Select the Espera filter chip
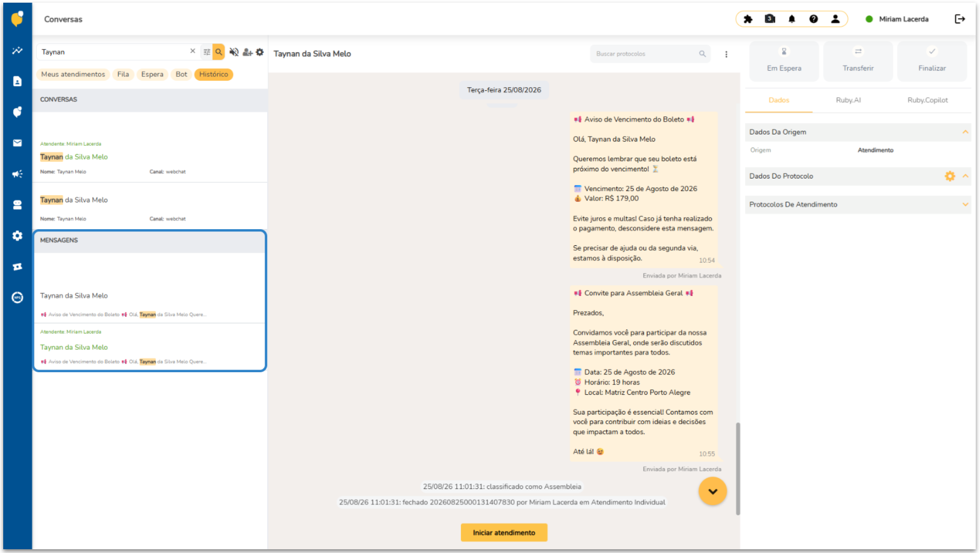The image size is (980, 553). pyautogui.click(x=152, y=74)
